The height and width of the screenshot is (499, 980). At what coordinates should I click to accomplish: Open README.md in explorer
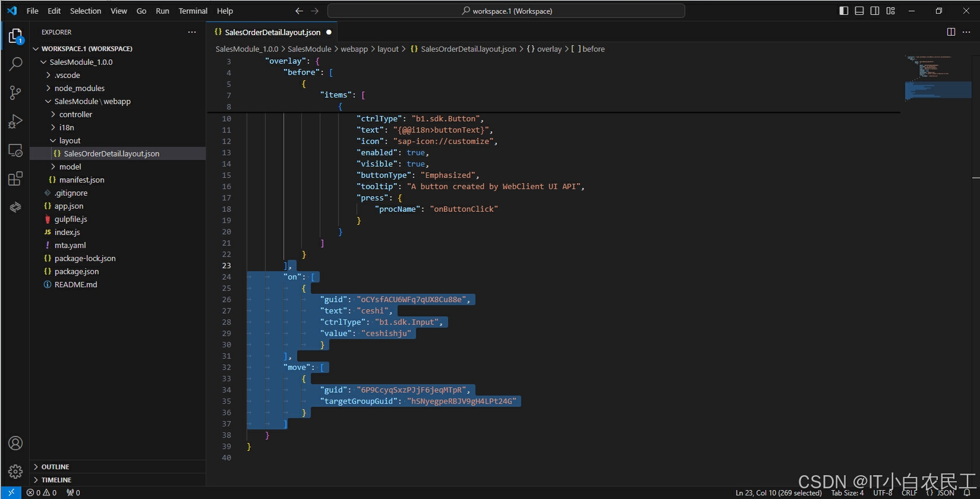(x=118, y=284)
